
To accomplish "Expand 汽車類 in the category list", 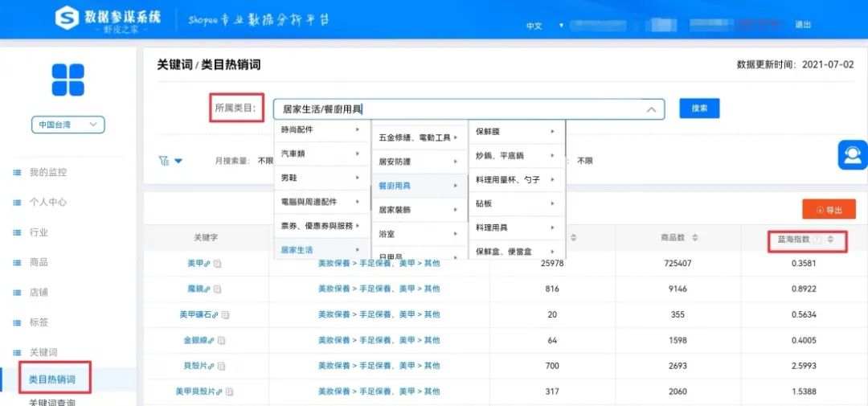I will [322, 154].
